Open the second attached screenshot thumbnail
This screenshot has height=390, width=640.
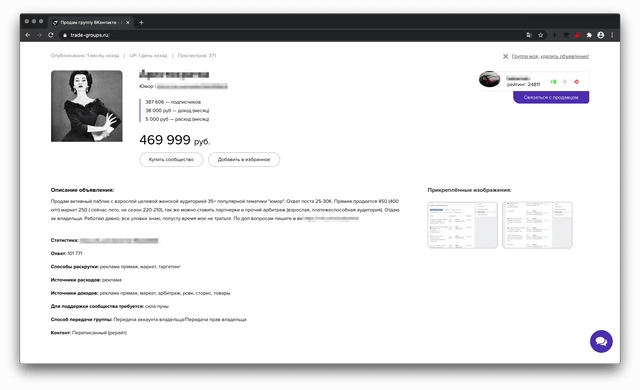537,225
